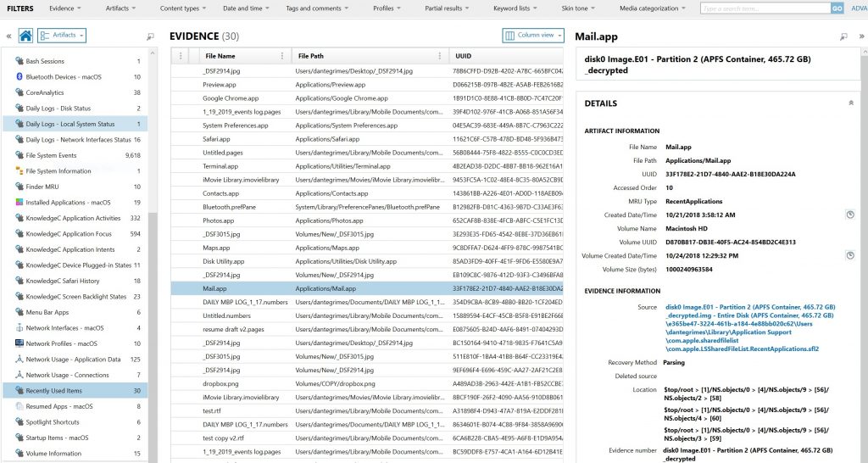Click clock icon beside Volume Created Date/Time
Viewport: 868px width, 463px height.
(850, 255)
